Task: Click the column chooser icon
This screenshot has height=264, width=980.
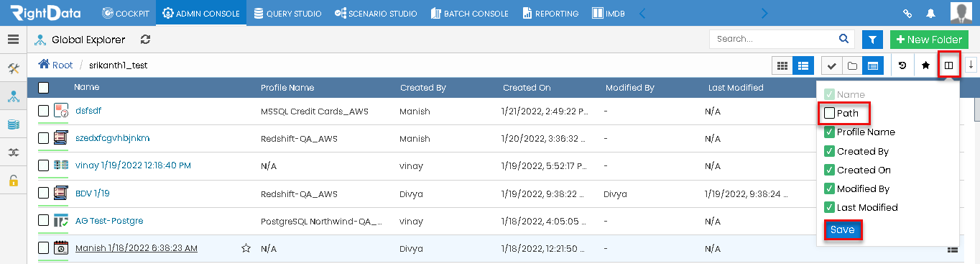Action: click(949, 65)
